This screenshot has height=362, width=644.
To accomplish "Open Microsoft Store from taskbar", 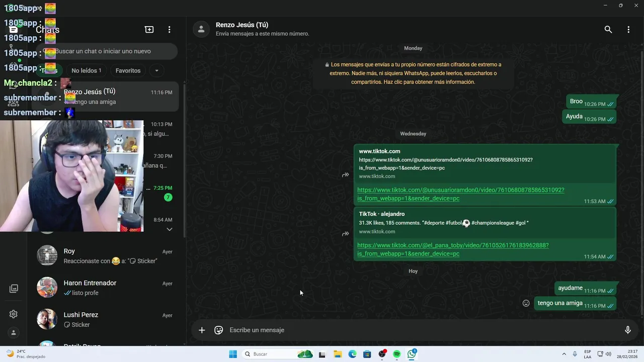I will (x=367, y=354).
